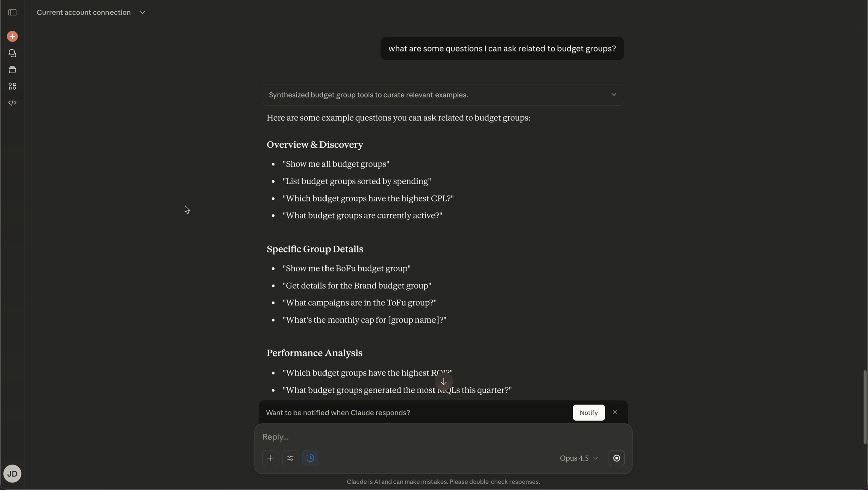Open the Projects icon in sidebar
Viewport: 868px width, 490px height.
[12, 70]
